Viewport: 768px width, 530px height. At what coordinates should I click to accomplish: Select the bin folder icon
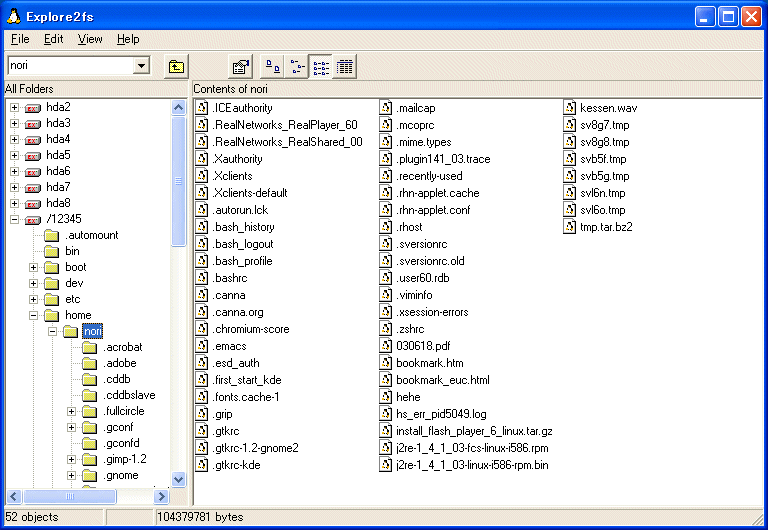(x=51, y=252)
